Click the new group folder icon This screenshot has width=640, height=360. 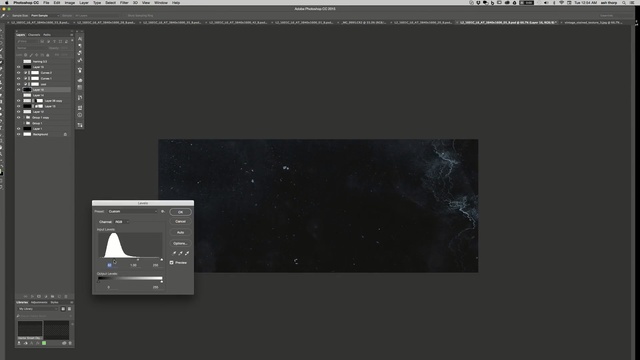pos(52,296)
